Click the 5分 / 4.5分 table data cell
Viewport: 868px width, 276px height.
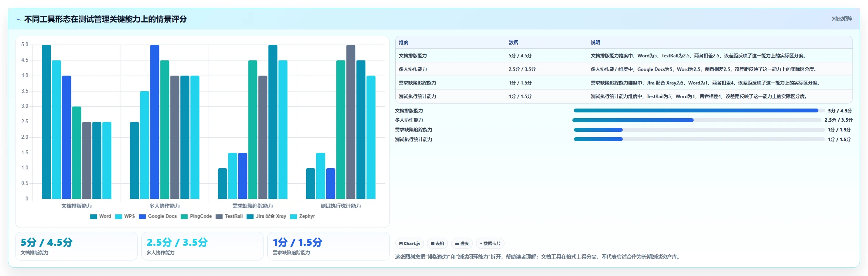520,56
